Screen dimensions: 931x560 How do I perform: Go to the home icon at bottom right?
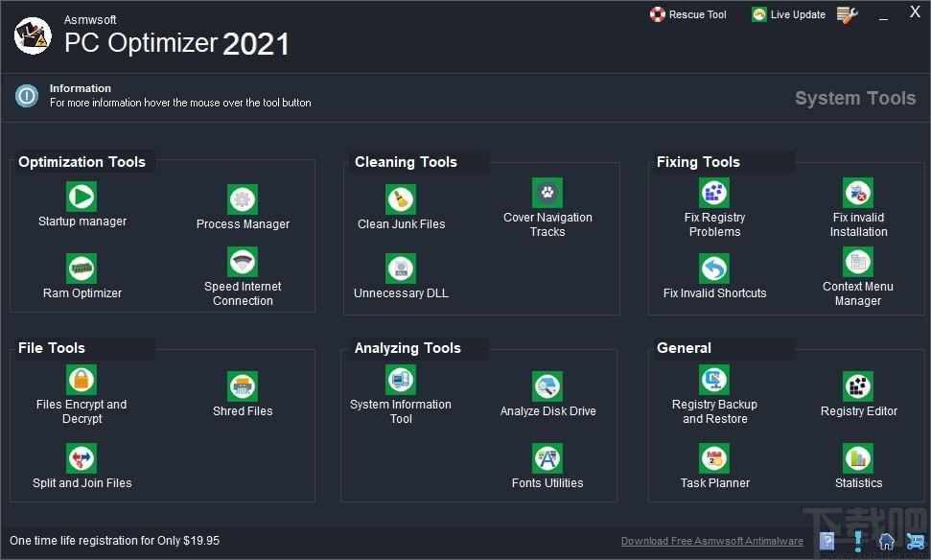[x=887, y=541]
